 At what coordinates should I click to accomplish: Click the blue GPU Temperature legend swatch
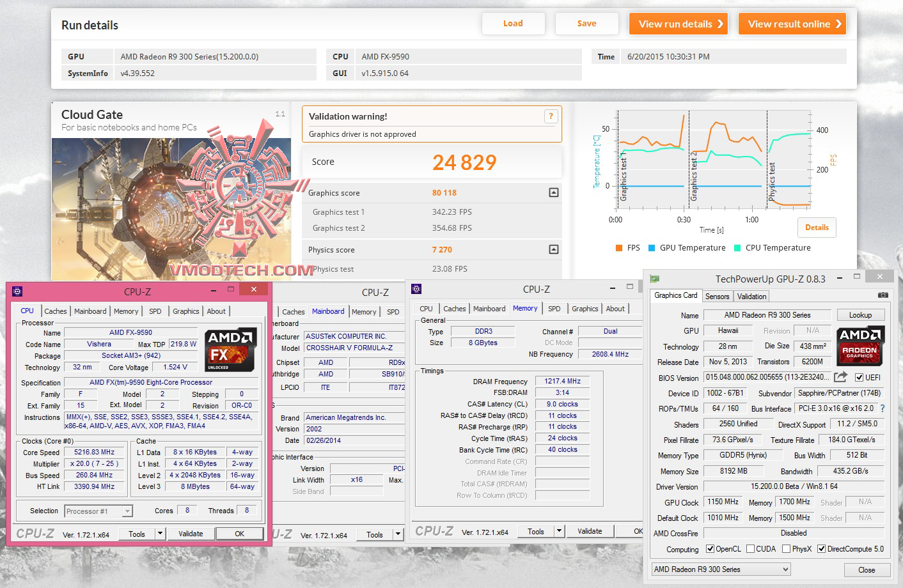coord(652,248)
